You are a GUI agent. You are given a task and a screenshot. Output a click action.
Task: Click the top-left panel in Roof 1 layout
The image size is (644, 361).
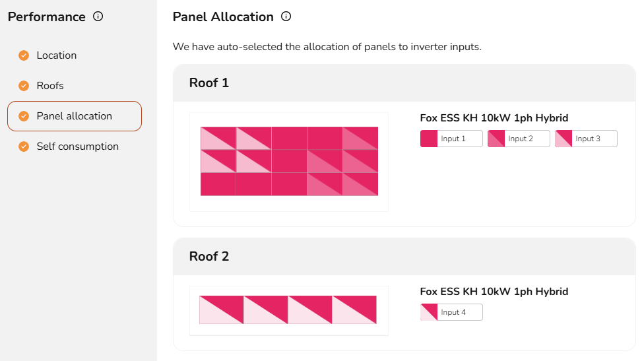point(218,139)
